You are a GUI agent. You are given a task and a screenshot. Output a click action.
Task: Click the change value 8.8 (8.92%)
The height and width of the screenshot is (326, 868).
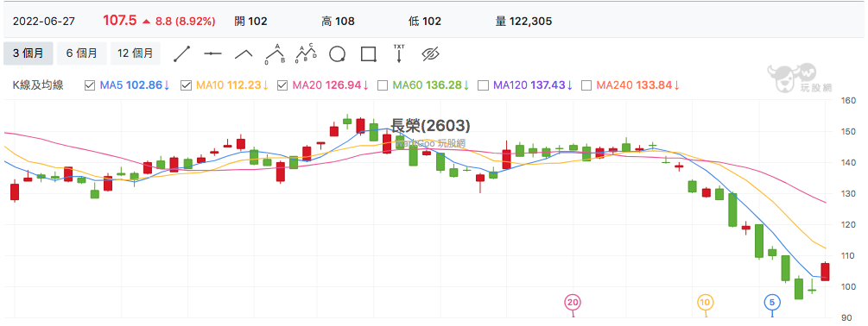(x=185, y=22)
